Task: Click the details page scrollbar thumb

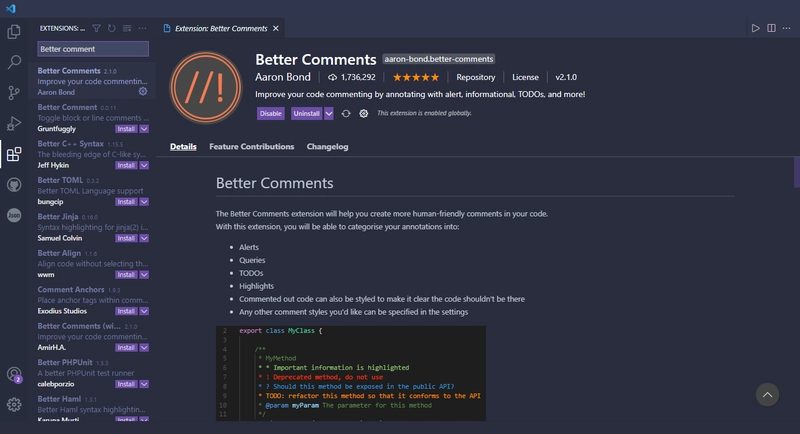Action: [x=797, y=172]
